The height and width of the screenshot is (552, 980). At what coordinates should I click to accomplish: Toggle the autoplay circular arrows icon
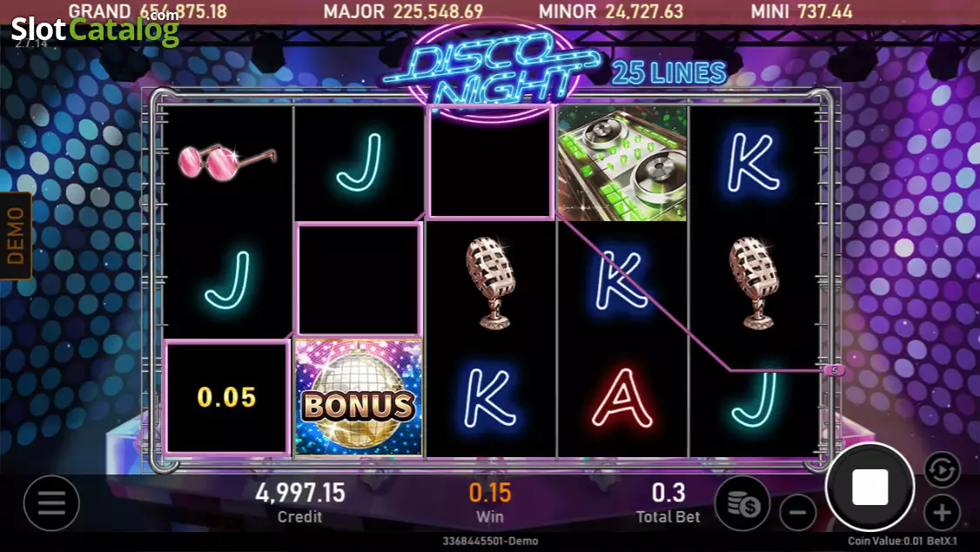coord(941,469)
